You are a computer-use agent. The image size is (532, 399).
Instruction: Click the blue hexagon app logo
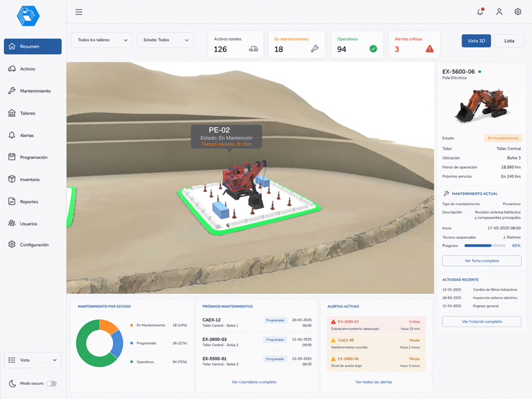coord(28,16)
